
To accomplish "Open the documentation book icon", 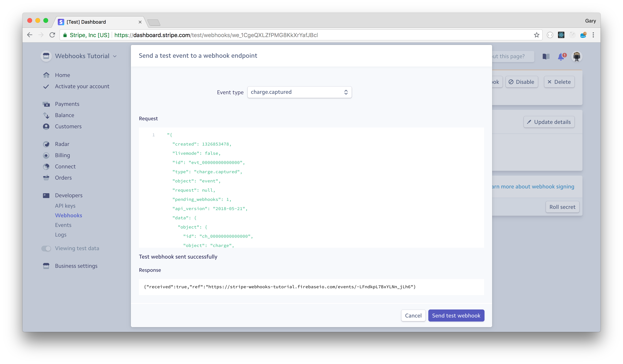I will tap(546, 57).
